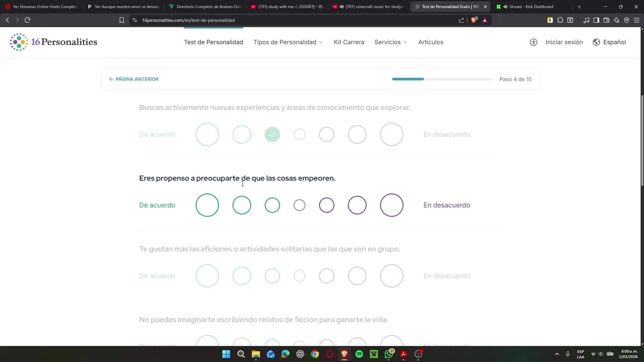Click the test progress bar
Viewport: 644px width, 362px height.
[x=442, y=79]
